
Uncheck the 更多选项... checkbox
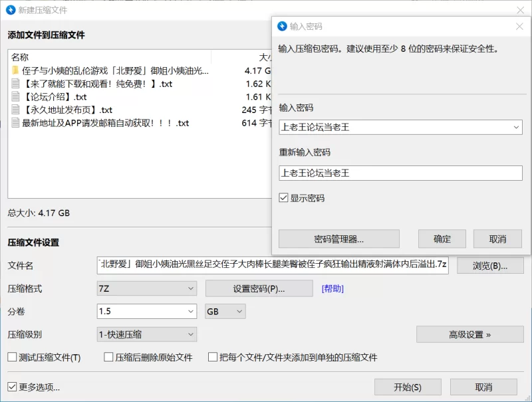tap(12, 387)
